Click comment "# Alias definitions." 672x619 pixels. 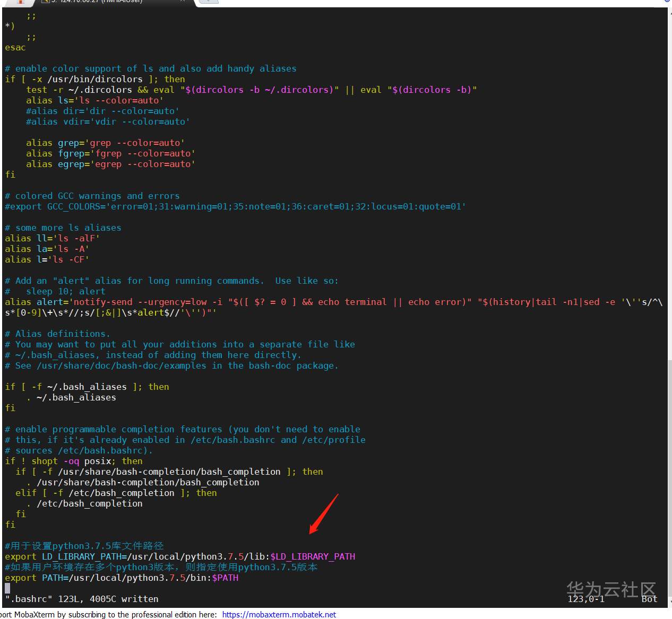58,334
